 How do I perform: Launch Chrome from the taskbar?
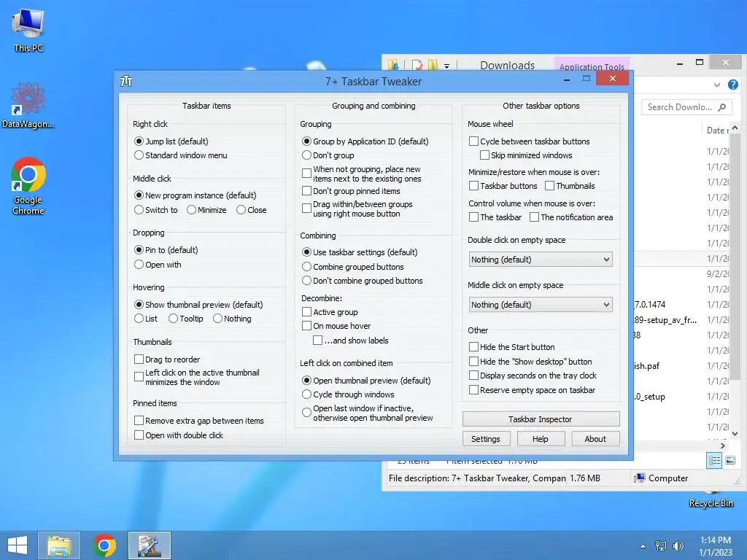[x=105, y=545]
